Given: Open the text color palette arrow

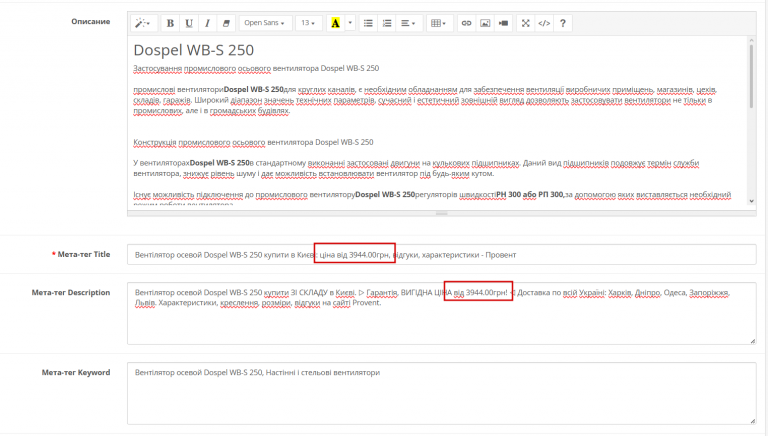Looking at the screenshot, I should pos(350,23).
